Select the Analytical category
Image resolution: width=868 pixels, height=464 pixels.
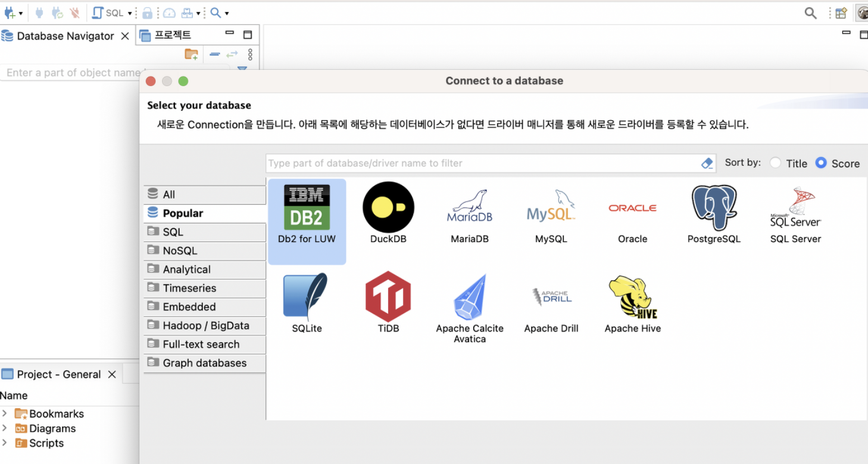(x=205, y=269)
